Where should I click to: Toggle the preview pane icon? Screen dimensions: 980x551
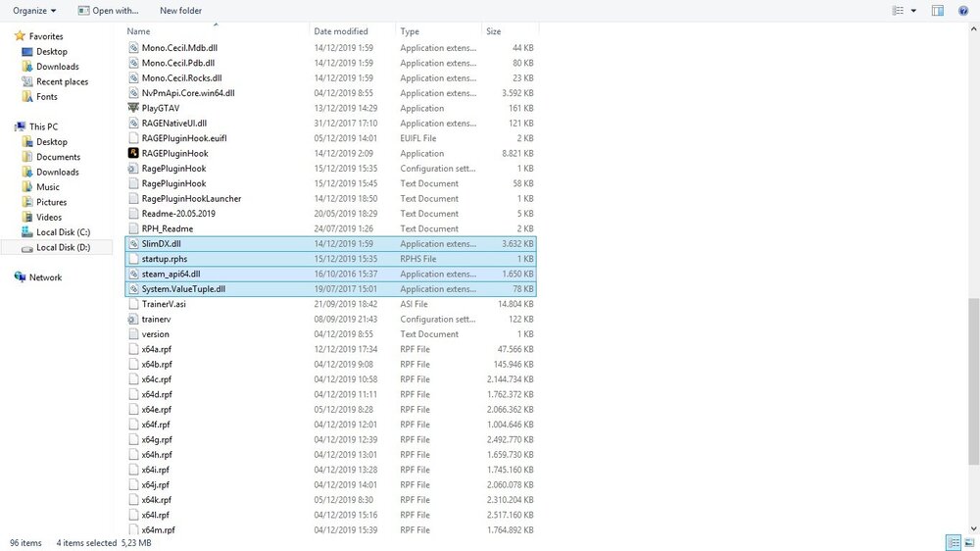(x=938, y=11)
